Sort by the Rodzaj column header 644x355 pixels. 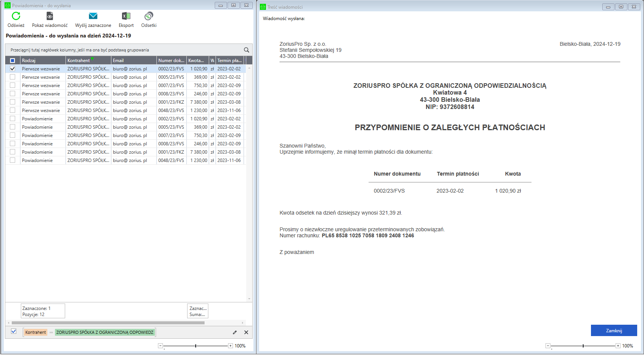(42, 61)
